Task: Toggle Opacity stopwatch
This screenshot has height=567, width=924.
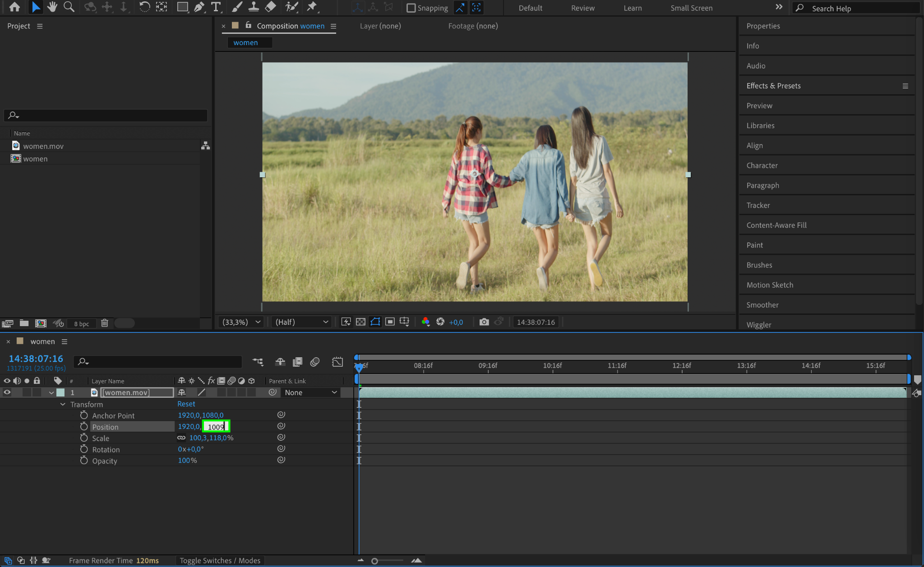Action: [84, 461]
